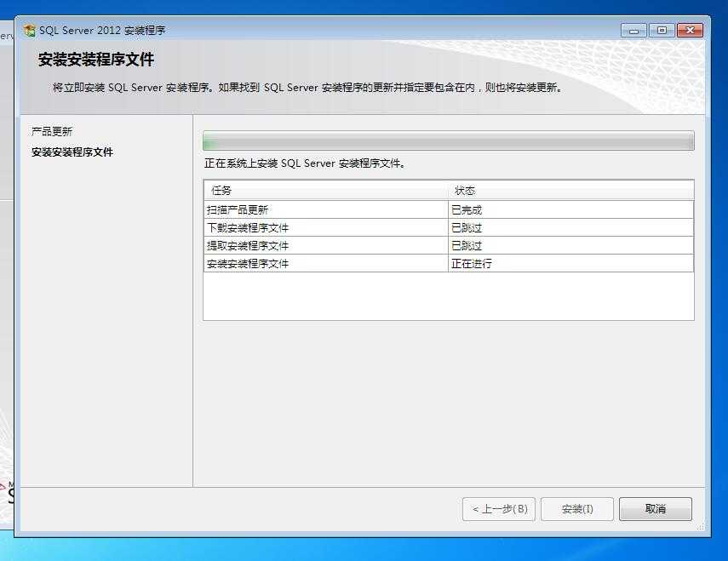Image resolution: width=728 pixels, height=561 pixels.
Task: Click the SQL Server 2012 setup title icon
Action: [29, 31]
